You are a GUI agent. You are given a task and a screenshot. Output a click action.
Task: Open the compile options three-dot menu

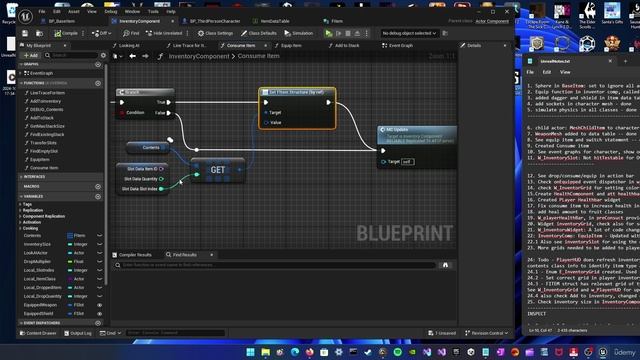[83, 33]
